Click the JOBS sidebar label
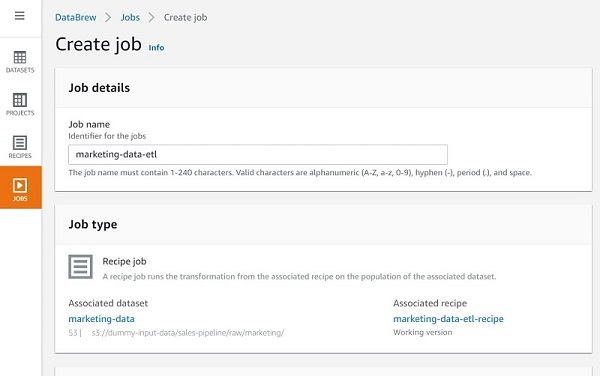The width and height of the screenshot is (600, 376). tap(20, 199)
